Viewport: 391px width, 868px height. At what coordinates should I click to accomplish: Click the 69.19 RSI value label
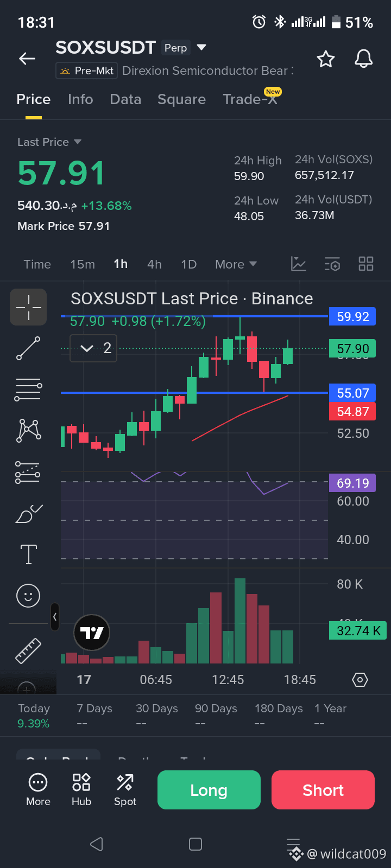click(352, 483)
